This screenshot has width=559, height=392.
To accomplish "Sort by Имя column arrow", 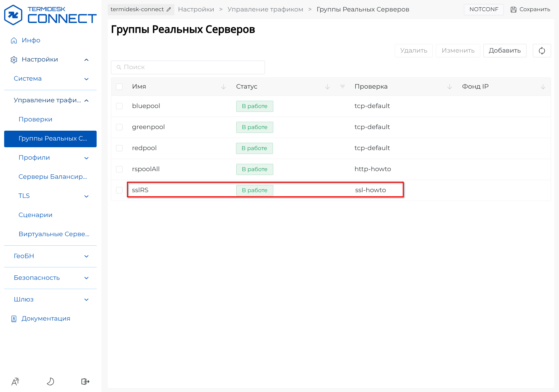I will (x=224, y=87).
